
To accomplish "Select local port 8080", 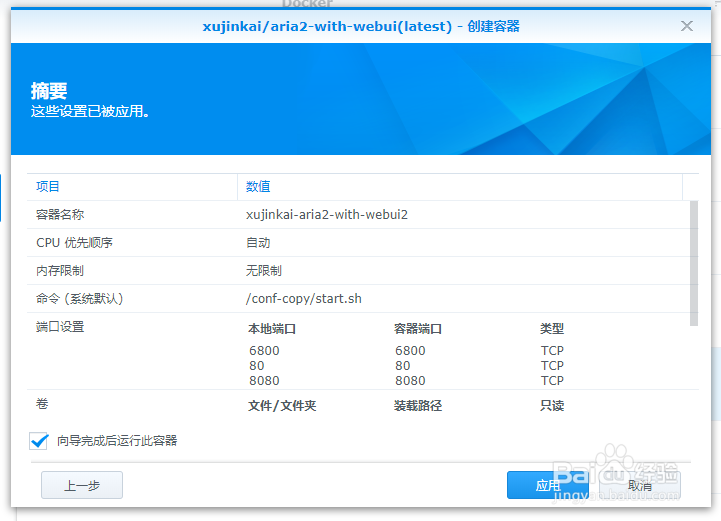I will [x=264, y=381].
